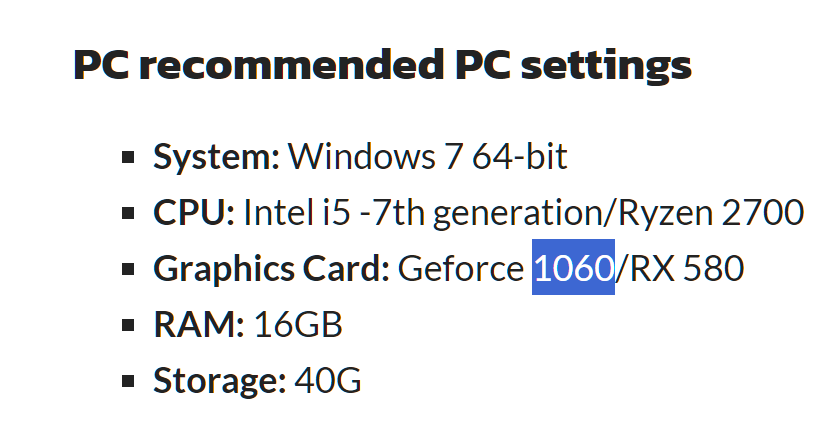The height and width of the screenshot is (421, 816).
Task: Click the "16GB" value
Action: pos(298,325)
